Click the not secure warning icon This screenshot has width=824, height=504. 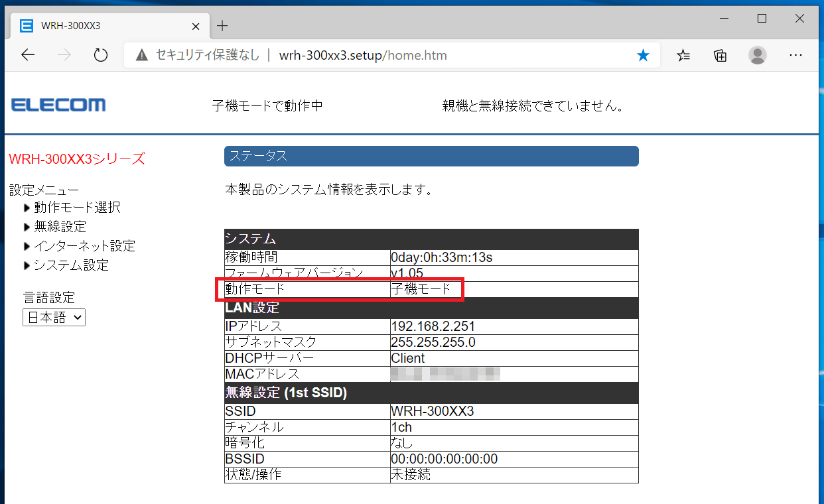coord(142,55)
